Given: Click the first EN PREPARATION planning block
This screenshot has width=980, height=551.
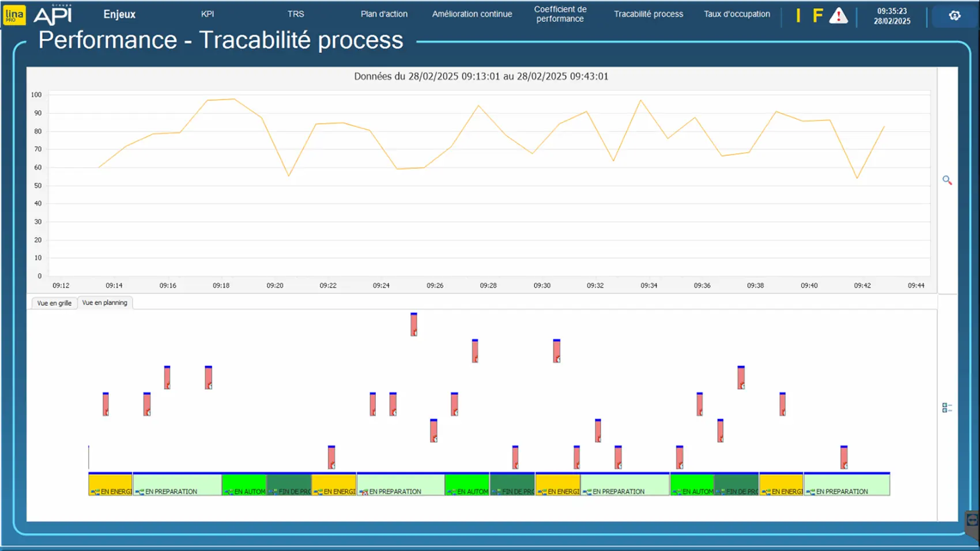Looking at the screenshot, I should [x=177, y=485].
